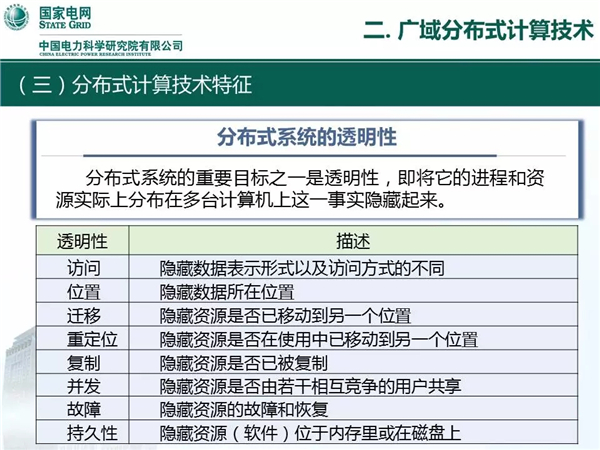Image resolution: width=600 pixels, height=450 pixels.
Task: Click the State Grid globe logo
Action: pos(20,19)
